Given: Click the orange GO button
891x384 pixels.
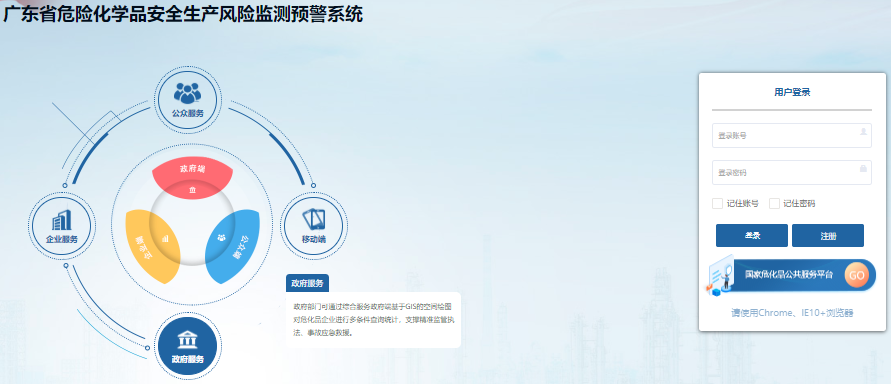Looking at the screenshot, I should click(856, 275).
